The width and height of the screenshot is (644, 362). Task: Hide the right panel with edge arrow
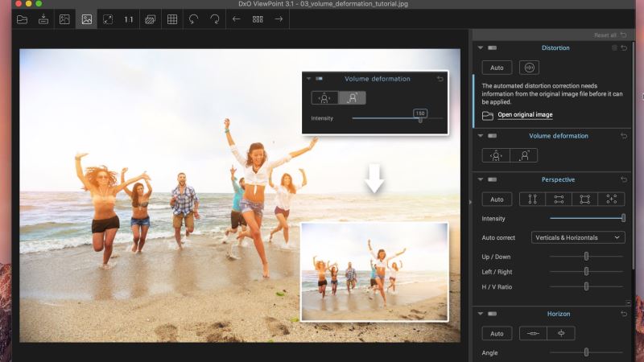coord(470,202)
